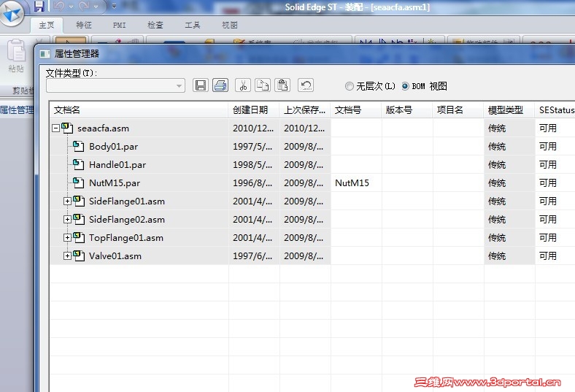This screenshot has width=575, height=392.
Task: Click the Handle01.par part file icon
Action: point(78,164)
